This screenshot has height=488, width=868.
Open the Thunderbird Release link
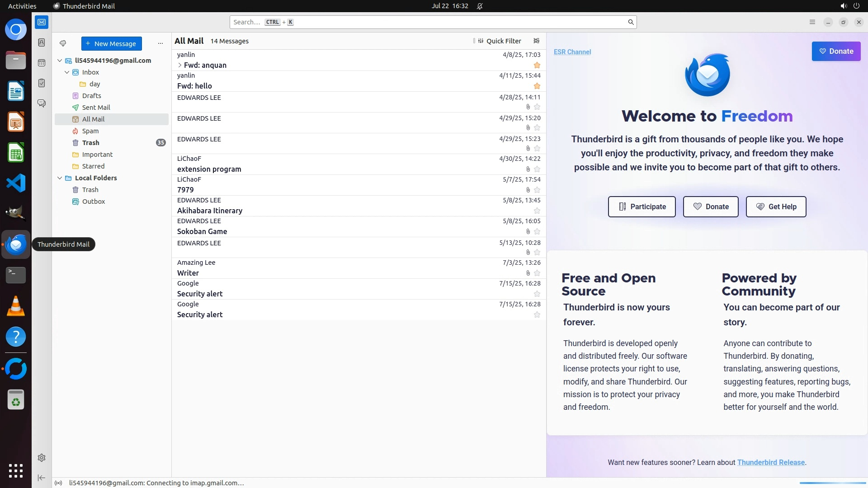coord(771,462)
